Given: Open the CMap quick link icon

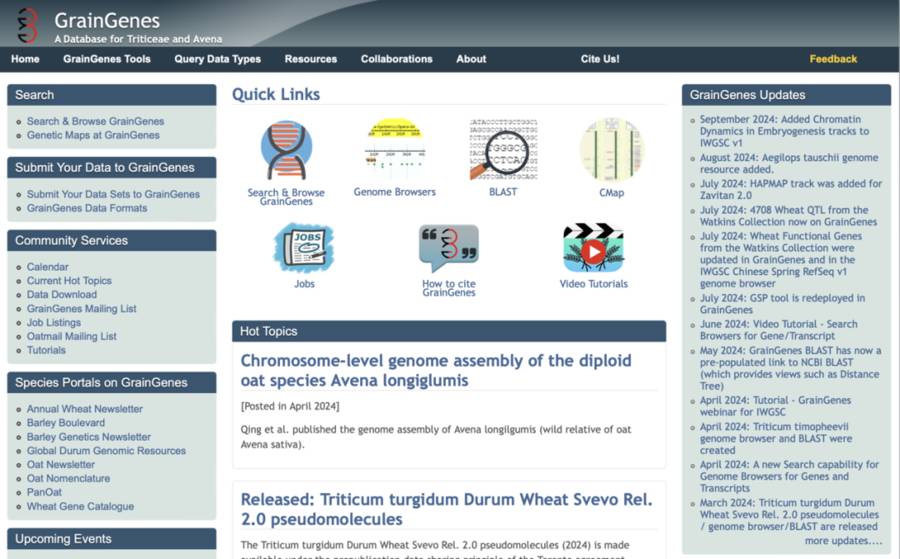Looking at the screenshot, I should click(611, 149).
